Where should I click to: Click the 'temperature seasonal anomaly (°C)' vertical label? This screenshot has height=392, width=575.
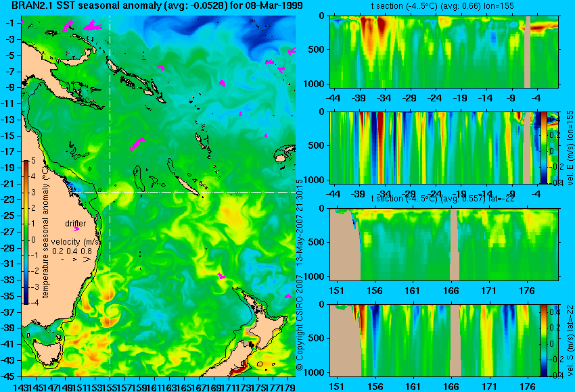tap(45, 232)
